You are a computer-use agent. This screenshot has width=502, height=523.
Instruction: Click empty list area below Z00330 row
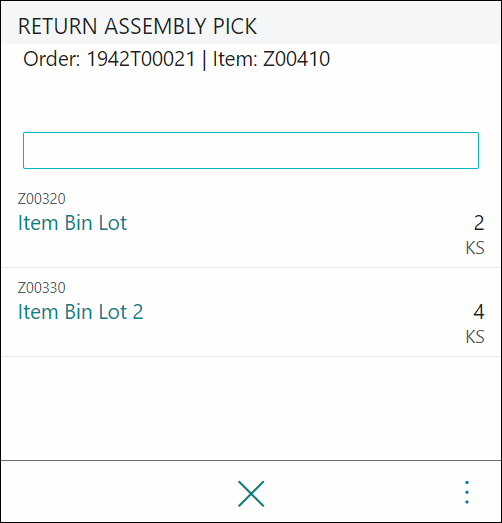click(251, 409)
